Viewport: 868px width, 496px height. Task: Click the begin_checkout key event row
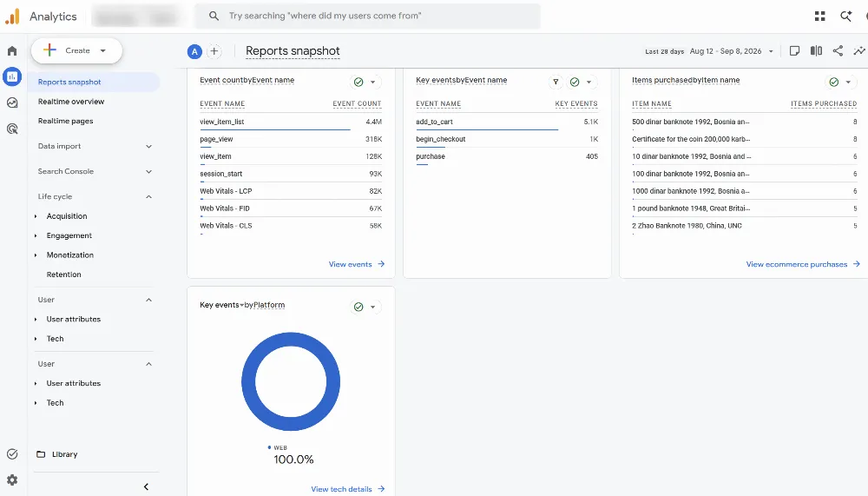pos(507,139)
